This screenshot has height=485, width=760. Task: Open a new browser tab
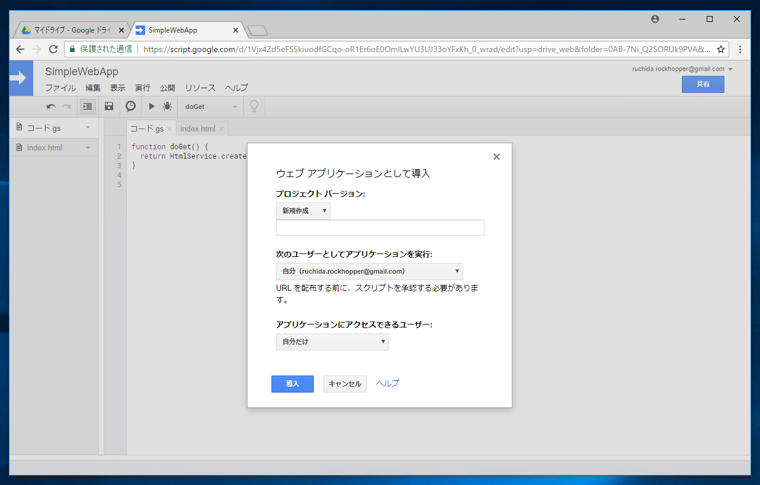pos(257,31)
